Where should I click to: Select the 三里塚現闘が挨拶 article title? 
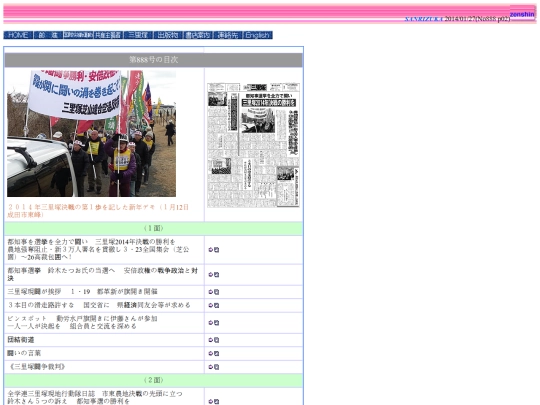click(x=82, y=292)
